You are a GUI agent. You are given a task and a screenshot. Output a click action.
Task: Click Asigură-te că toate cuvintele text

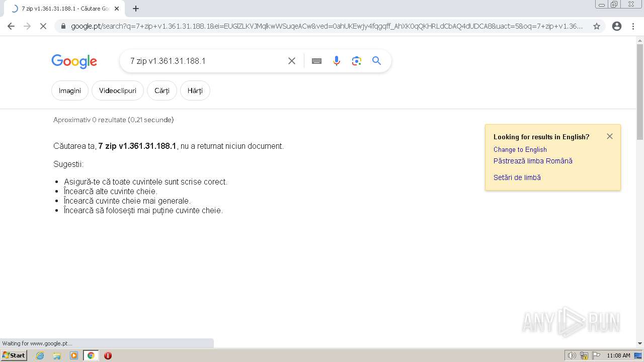[x=146, y=182]
